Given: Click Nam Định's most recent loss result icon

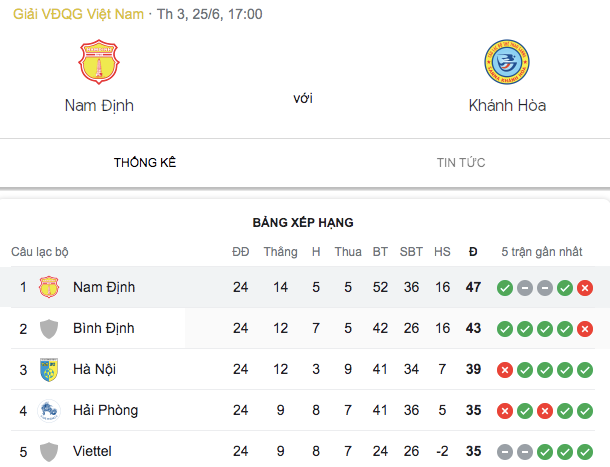Looking at the screenshot, I should 585,288.
